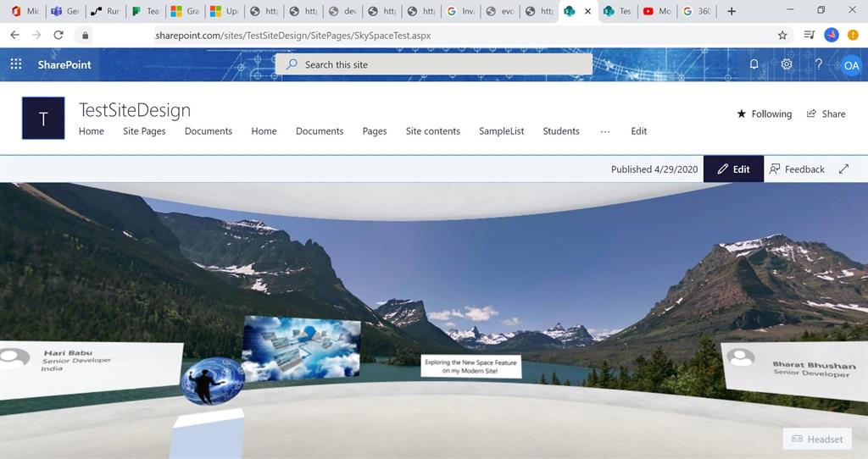Screen dimensions: 868x459
Task: Open the OA account profile avatar
Action: (851, 64)
